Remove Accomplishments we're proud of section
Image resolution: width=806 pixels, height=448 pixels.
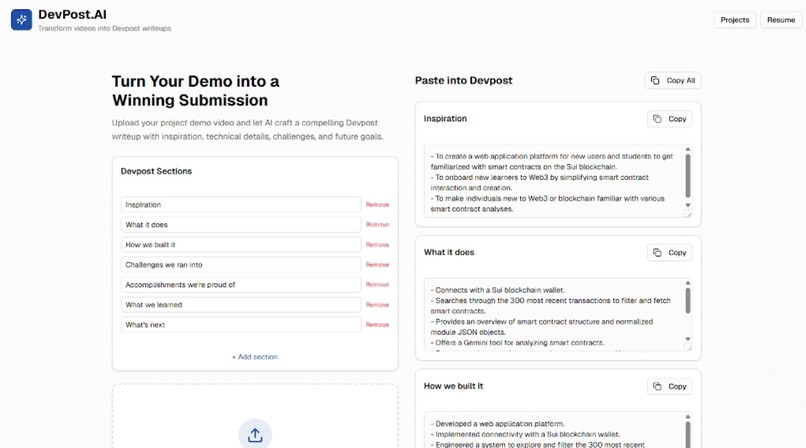coord(377,285)
